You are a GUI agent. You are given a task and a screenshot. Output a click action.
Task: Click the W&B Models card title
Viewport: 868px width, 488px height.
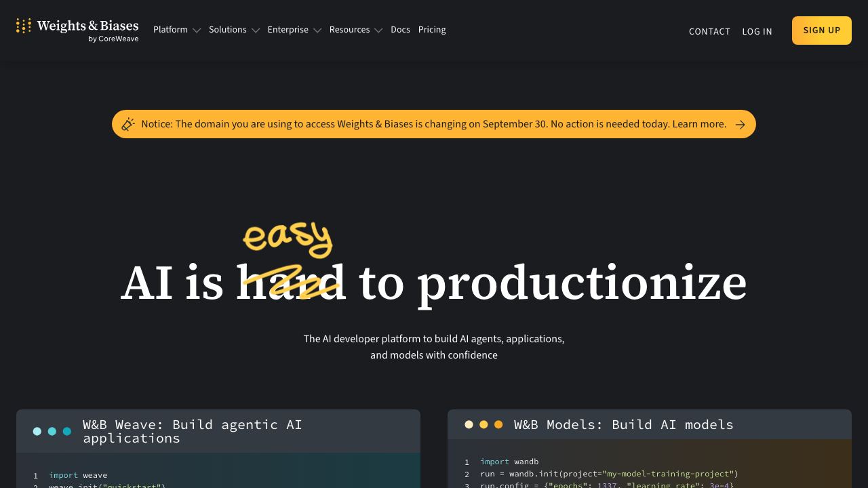coord(624,424)
